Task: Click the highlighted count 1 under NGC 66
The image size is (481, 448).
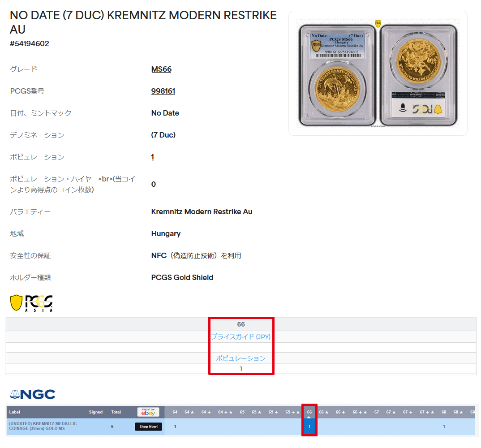Action: point(309,426)
